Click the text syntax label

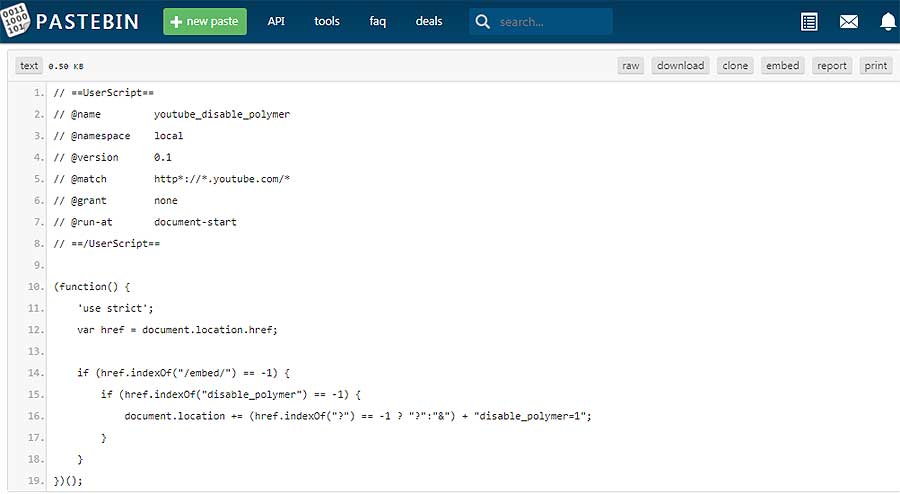(29, 65)
